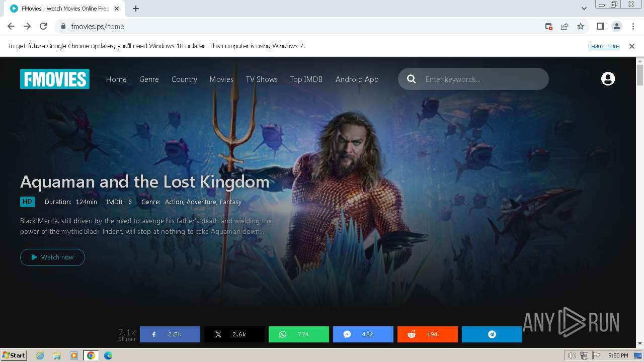The width and height of the screenshot is (644, 362).
Task: Open the Genre menu
Action: coord(149,79)
